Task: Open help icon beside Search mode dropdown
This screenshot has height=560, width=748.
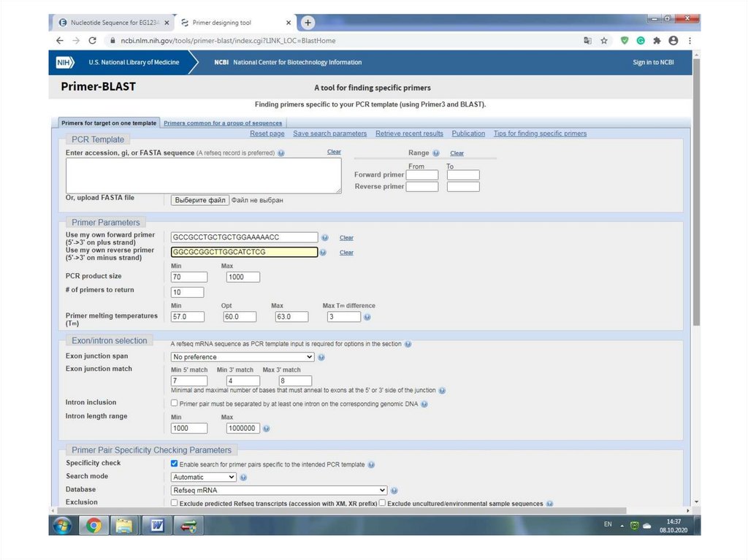Action: (x=243, y=477)
